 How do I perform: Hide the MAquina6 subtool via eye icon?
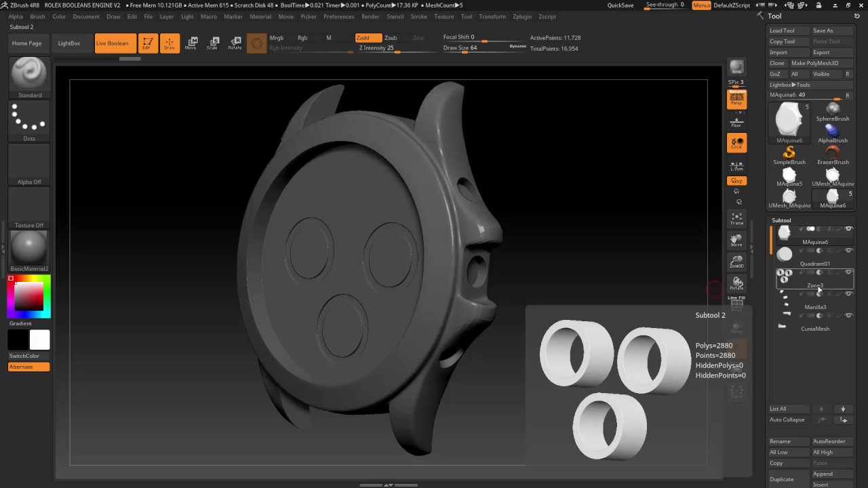point(848,229)
